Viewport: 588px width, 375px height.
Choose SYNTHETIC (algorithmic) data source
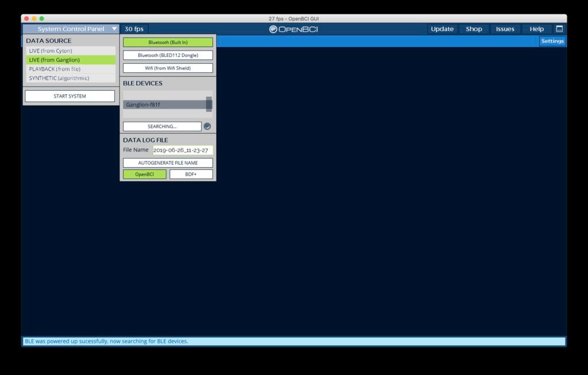pos(71,78)
